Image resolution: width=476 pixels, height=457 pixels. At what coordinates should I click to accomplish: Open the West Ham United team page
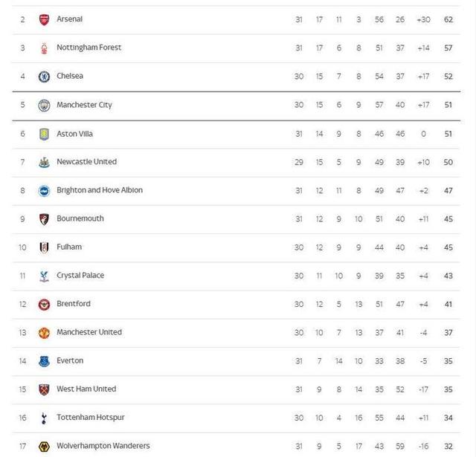[86, 389]
